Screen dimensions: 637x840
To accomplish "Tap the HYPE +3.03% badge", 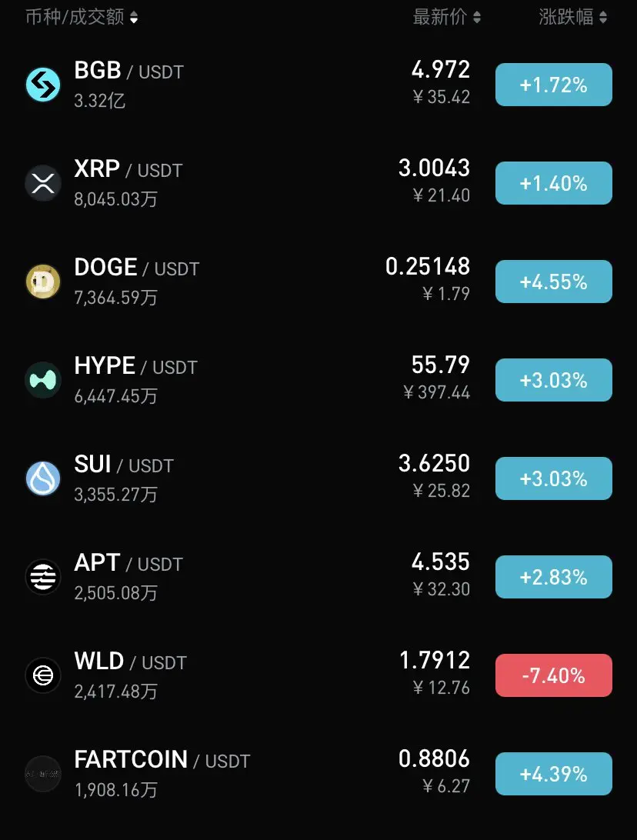I will [x=553, y=380].
